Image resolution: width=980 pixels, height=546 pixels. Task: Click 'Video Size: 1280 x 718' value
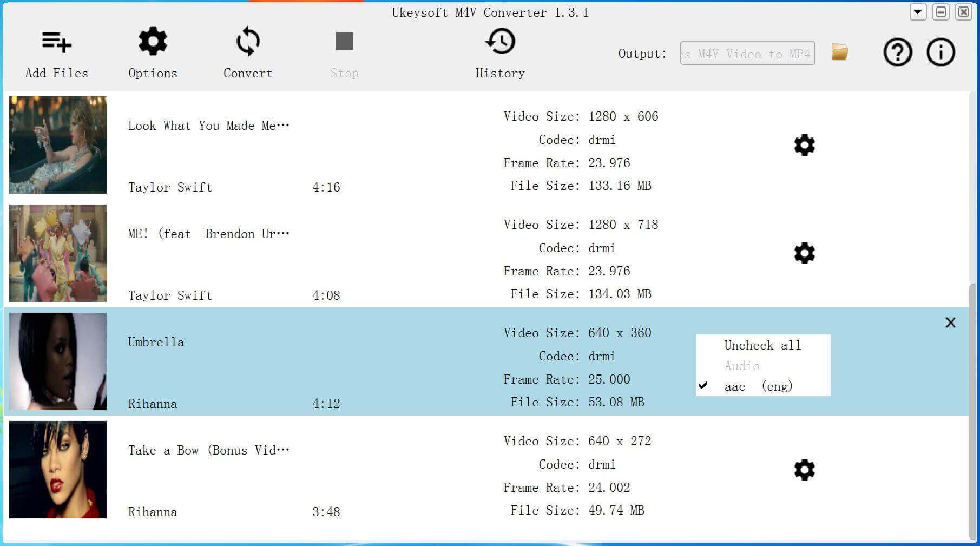[x=623, y=225]
